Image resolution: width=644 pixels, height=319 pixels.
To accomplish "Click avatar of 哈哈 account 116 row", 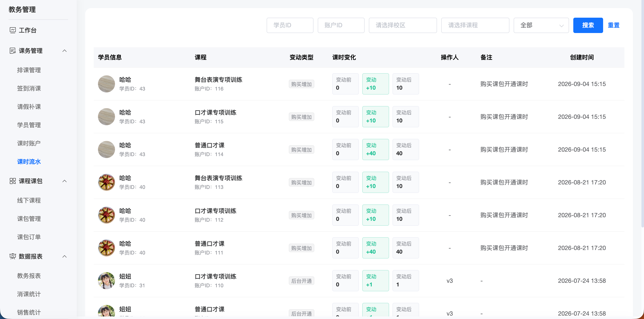I will [106, 84].
